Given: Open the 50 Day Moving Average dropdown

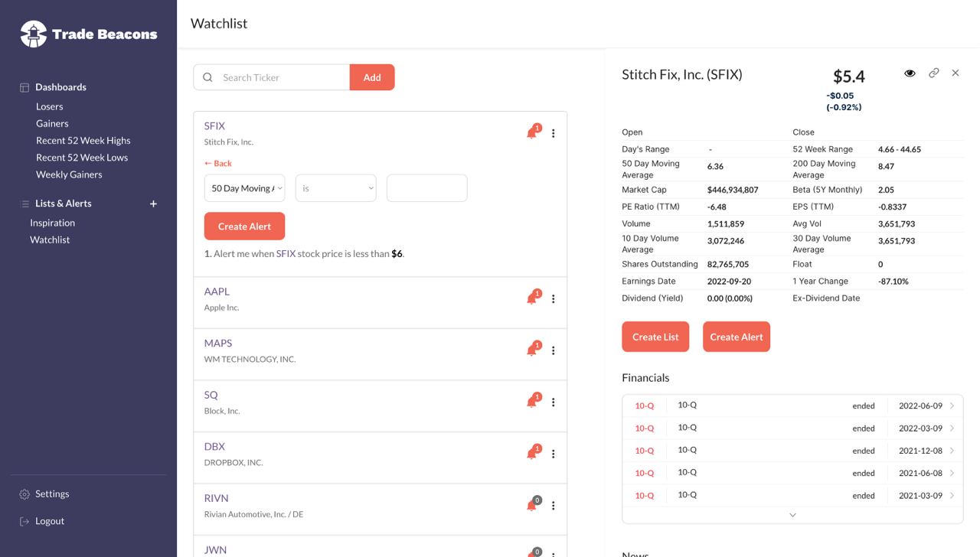Looking at the screenshot, I should (x=244, y=188).
